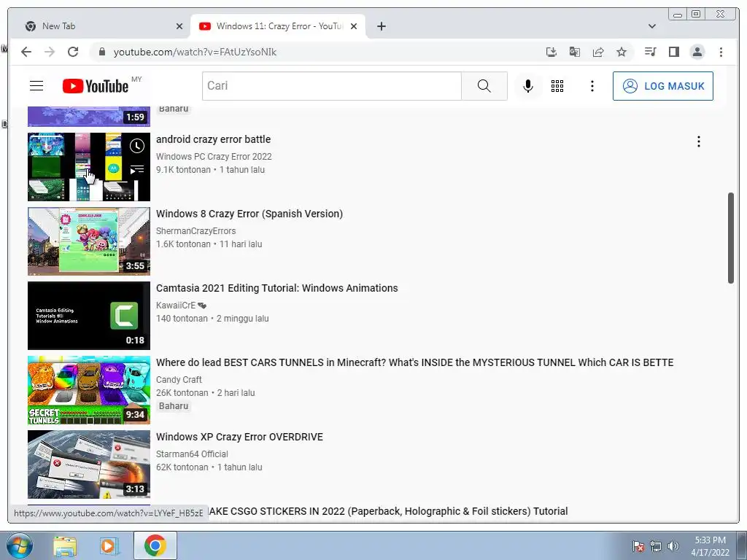The height and width of the screenshot is (560, 747).
Task: Go back to the previous page
Action: coord(26,52)
